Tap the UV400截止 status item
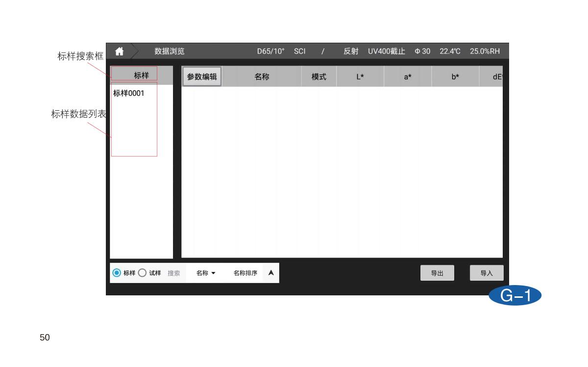 [387, 52]
